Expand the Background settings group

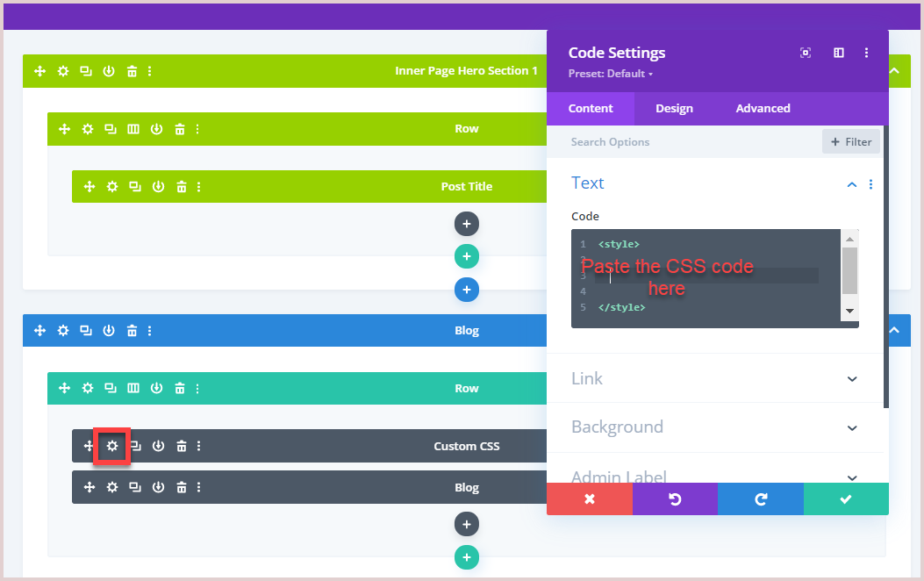pyautogui.click(x=715, y=427)
